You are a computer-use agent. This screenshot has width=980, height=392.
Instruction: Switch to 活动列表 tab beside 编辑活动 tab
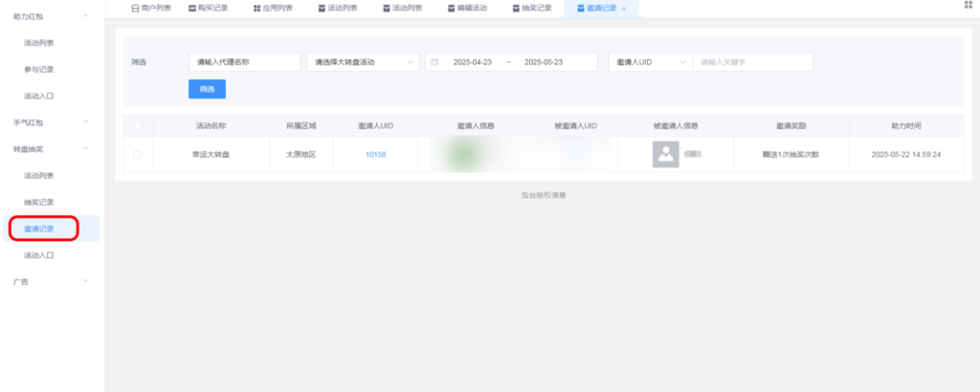[x=403, y=9]
